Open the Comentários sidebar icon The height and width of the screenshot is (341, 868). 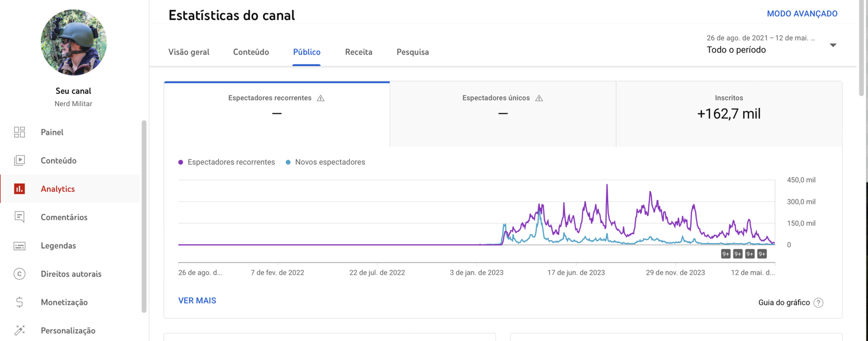click(20, 217)
